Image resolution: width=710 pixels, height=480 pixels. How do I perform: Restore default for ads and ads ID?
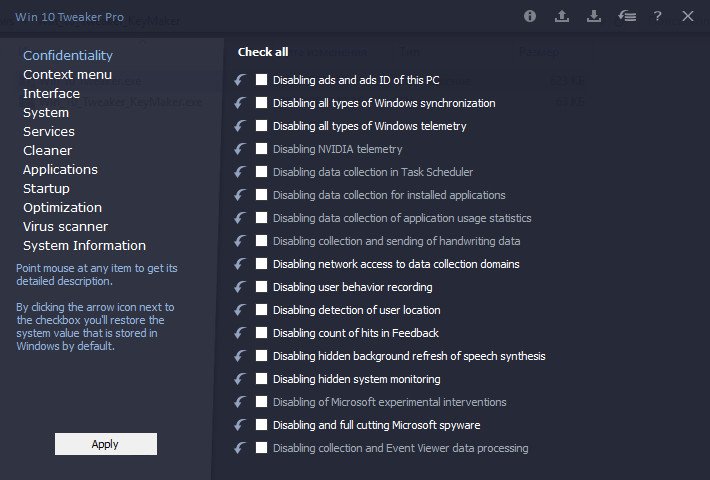coord(240,80)
